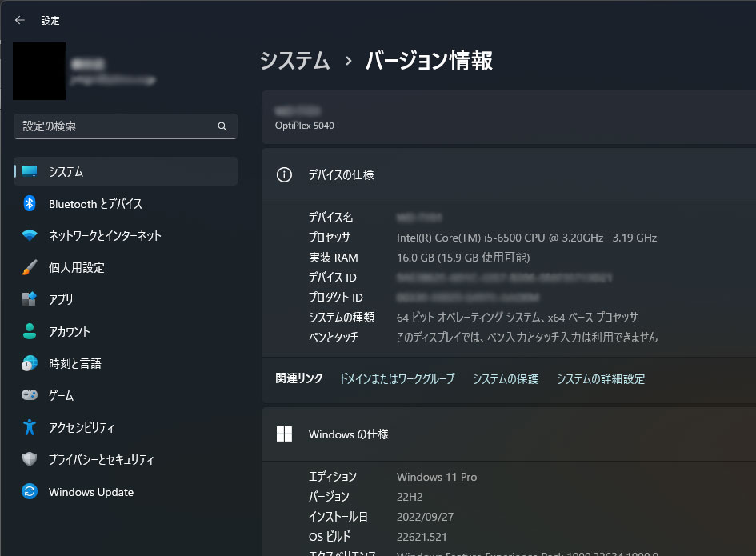Select ゲーム in the sidebar
The image size is (756, 556).
point(126,395)
